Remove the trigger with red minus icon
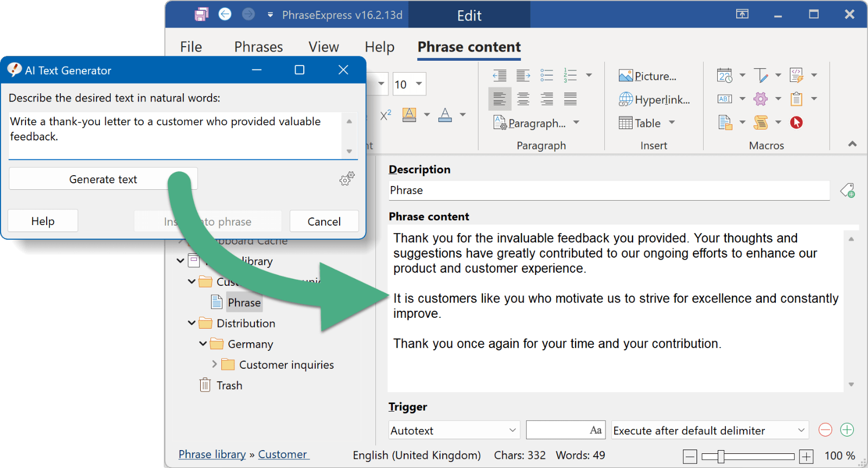This screenshot has height=468, width=868. tap(825, 430)
